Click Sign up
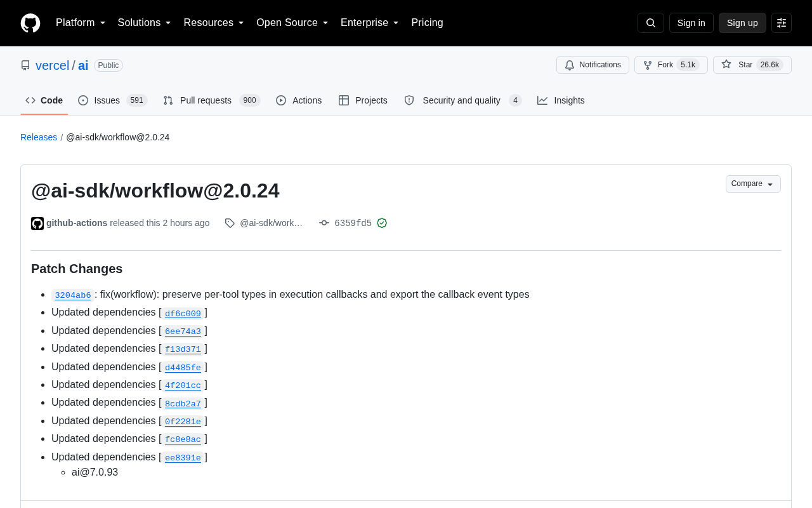Image resolution: width=812 pixels, height=508 pixels. point(742,23)
